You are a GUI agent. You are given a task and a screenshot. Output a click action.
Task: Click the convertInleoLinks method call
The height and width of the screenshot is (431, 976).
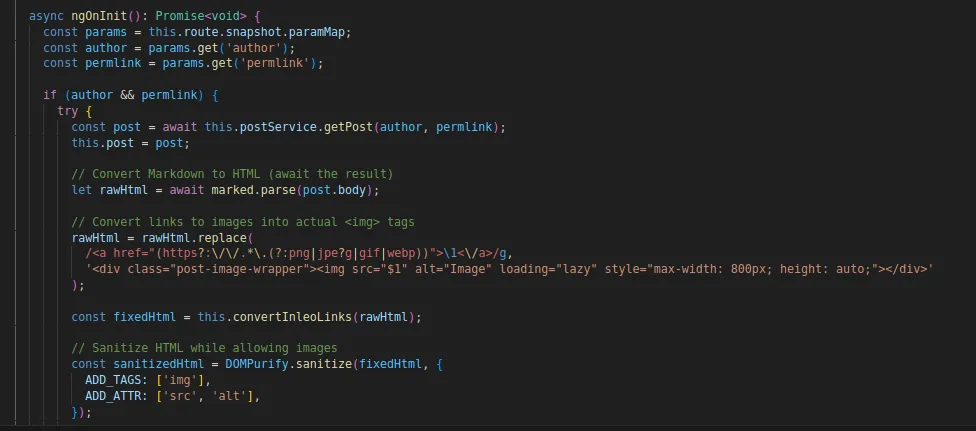click(x=292, y=317)
